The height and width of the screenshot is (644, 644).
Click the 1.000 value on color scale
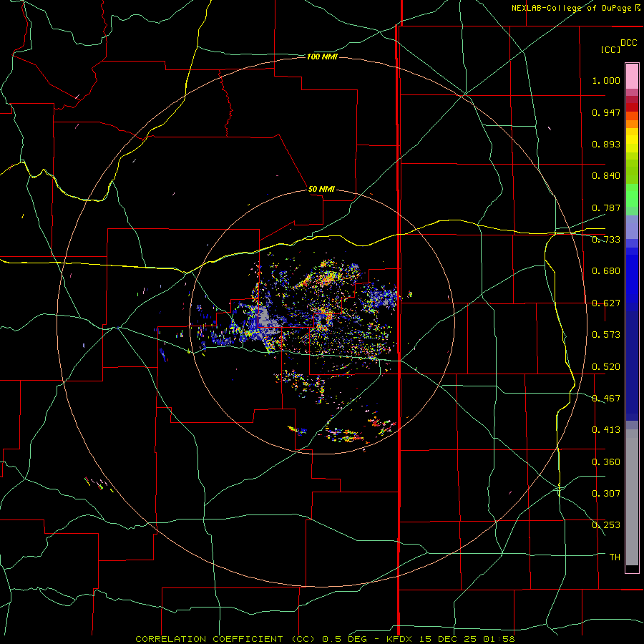click(x=606, y=80)
